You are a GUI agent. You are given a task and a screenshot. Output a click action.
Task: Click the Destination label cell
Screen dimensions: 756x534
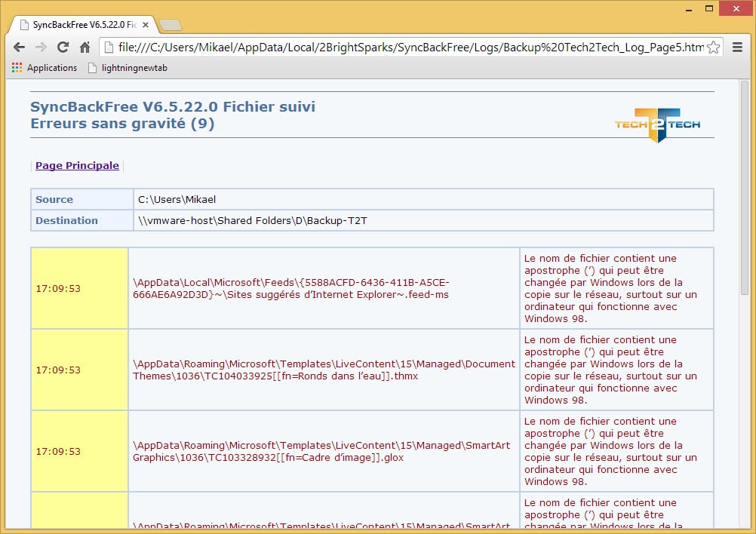click(82, 221)
